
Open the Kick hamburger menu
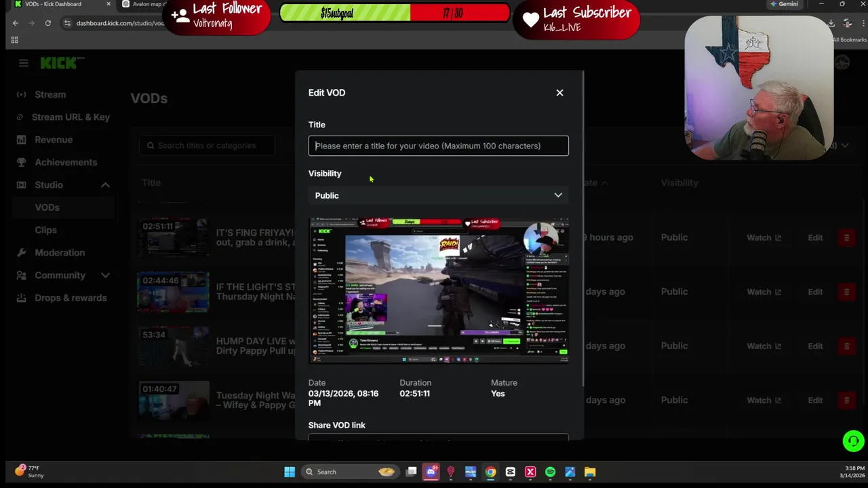pyautogui.click(x=24, y=63)
